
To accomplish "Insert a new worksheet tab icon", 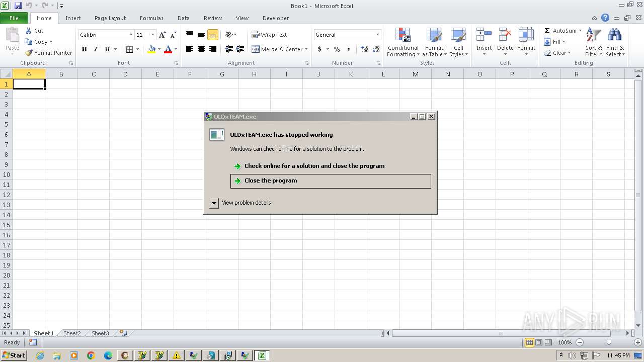I will (123, 333).
